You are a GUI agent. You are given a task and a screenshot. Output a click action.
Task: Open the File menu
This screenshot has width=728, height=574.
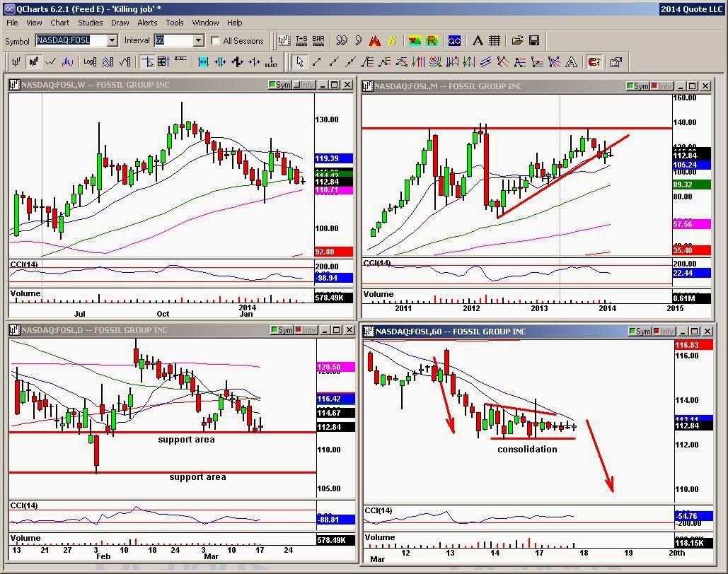tap(12, 23)
